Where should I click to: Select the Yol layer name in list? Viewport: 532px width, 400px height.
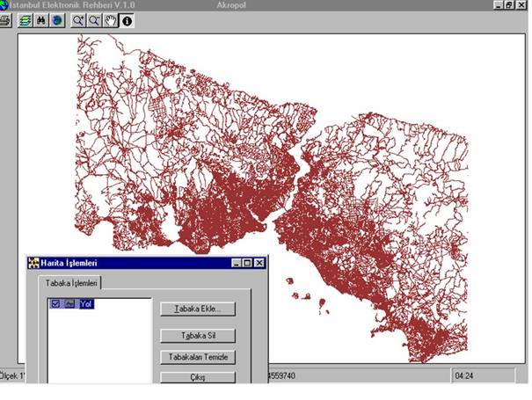pos(85,304)
